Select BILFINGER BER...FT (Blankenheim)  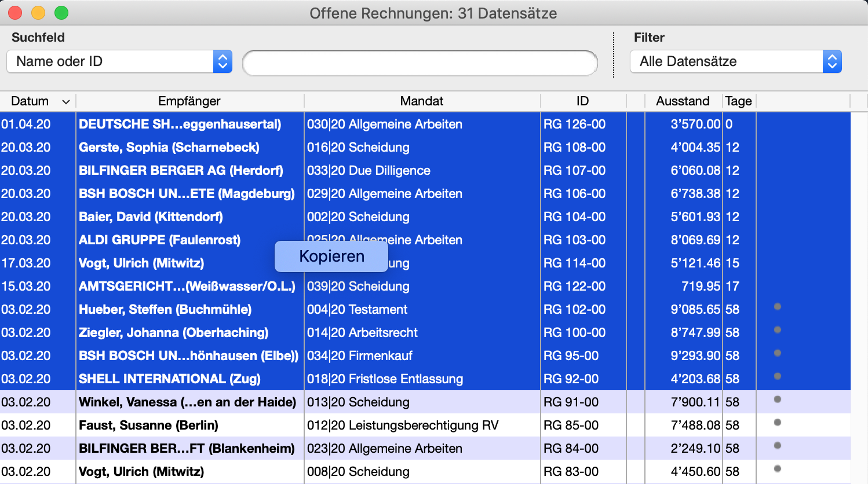tap(187, 449)
